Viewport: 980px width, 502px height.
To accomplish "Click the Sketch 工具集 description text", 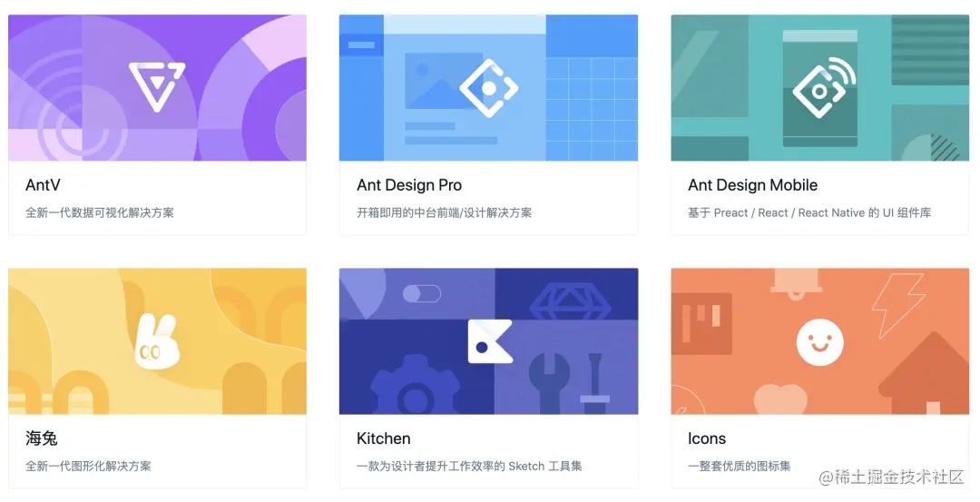I will pos(469,466).
